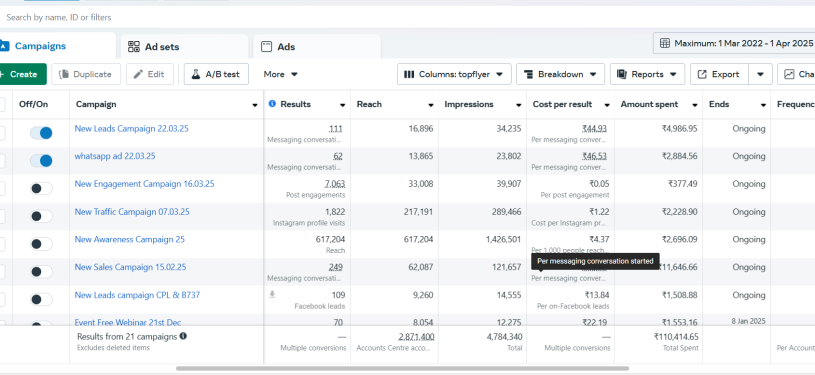
Task: Turn off New Leads Campaign 22.03.25 toggle
Action: click(41, 133)
